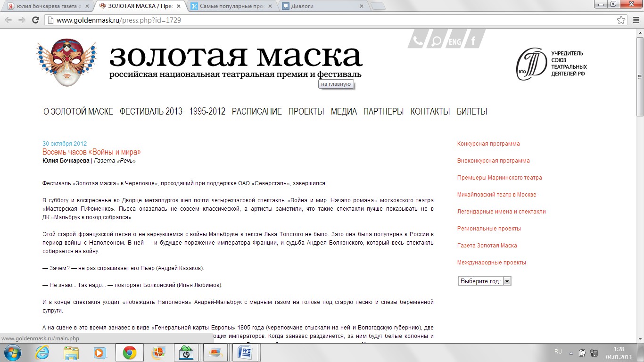Reload the page with the refresh icon
This screenshot has height=362, width=644.
35,20
